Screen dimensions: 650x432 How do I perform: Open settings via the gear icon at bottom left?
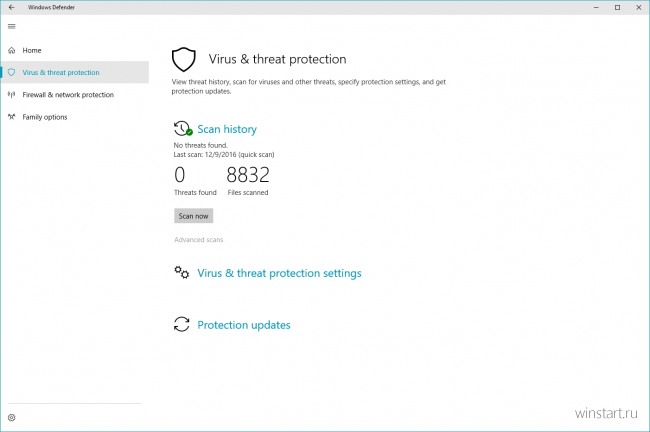[x=12, y=417]
